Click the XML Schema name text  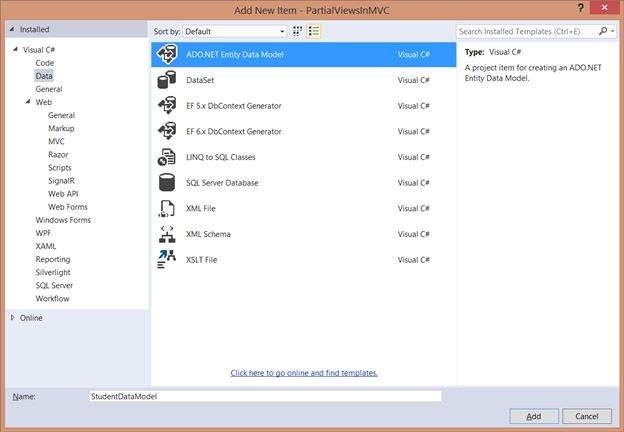tap(208, 234)
